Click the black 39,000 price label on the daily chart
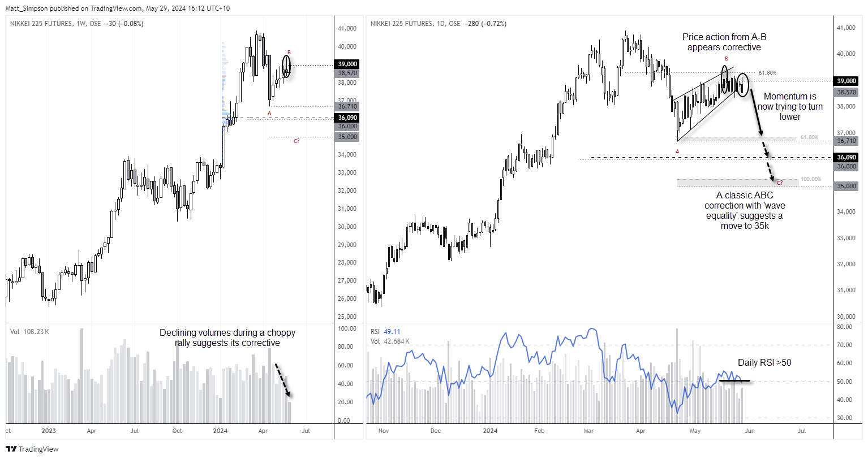This screenshot has width=868, height=459. click(846, 81)
